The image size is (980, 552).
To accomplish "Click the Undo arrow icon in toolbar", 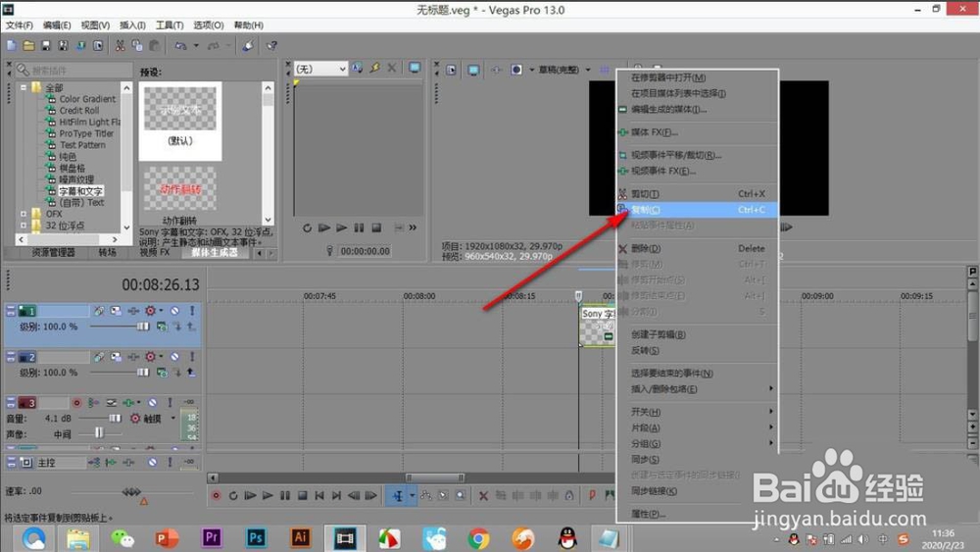I will [x=180, y=46].
